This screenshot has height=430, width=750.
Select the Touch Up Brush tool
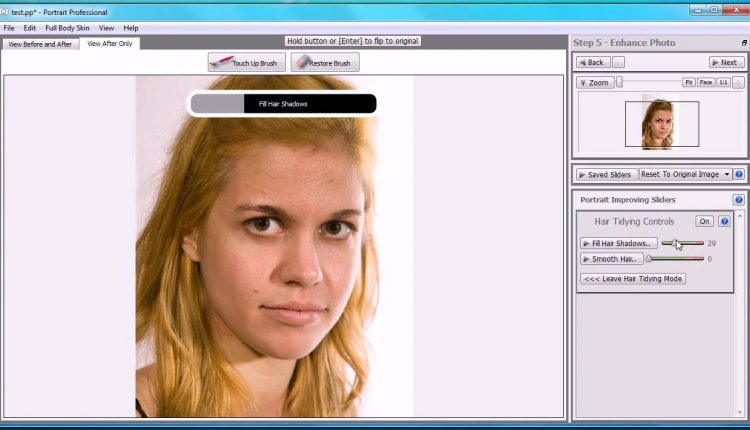click(246, 63)
